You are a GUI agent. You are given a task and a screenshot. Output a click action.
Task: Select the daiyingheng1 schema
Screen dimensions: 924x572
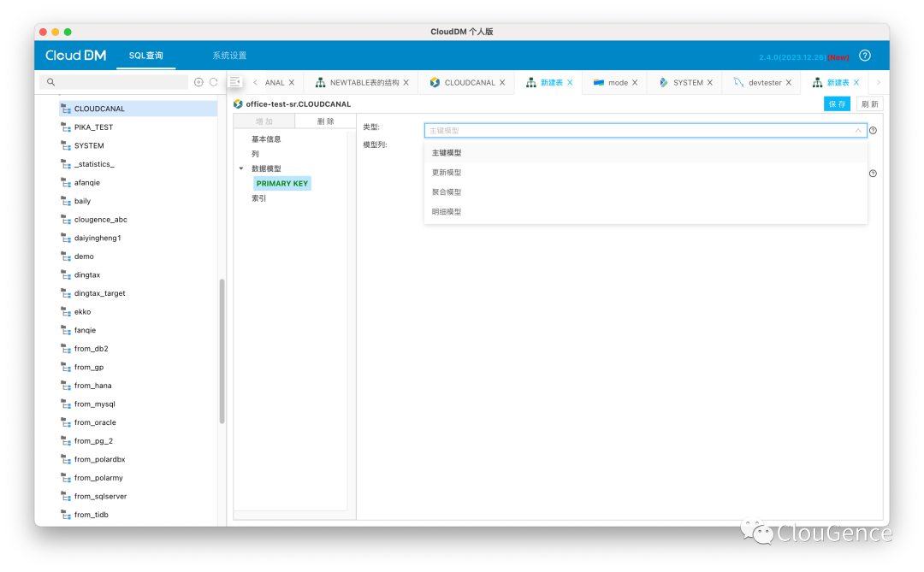(98, 238)
